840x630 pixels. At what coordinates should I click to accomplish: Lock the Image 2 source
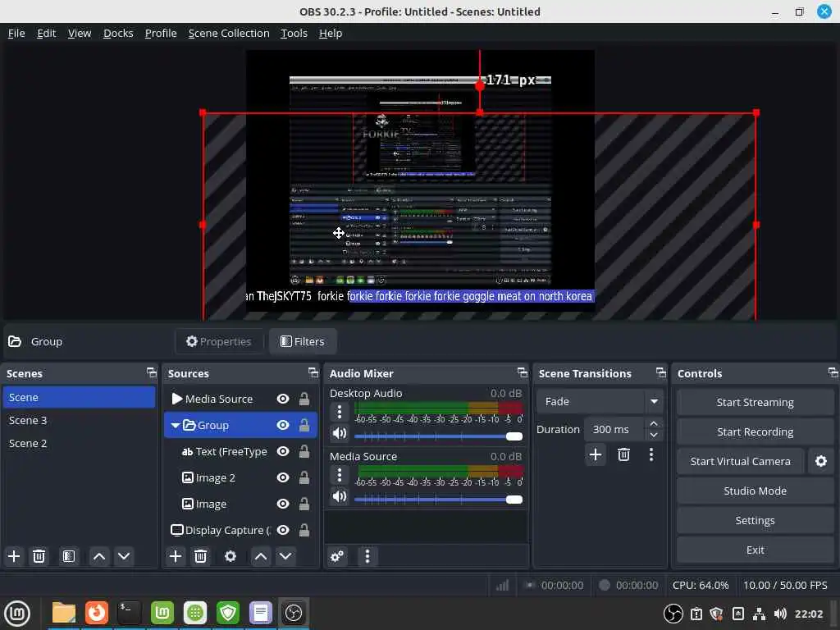tap(304, 477)
